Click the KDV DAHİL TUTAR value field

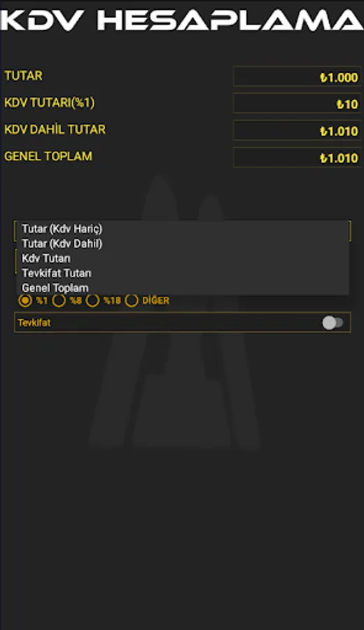coord(297,130)
